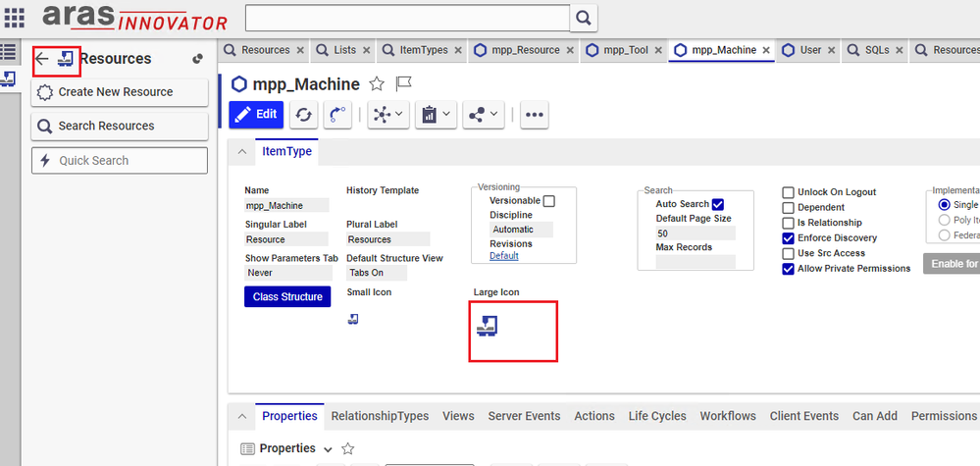
Task: Disable Enforce Discovery checkbox
Action: (x=789, y=238)
